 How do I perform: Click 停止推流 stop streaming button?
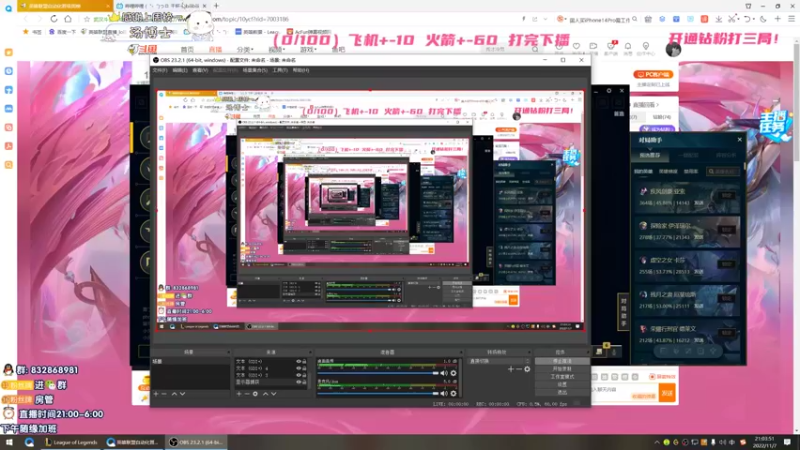click(x=562, y=361)
